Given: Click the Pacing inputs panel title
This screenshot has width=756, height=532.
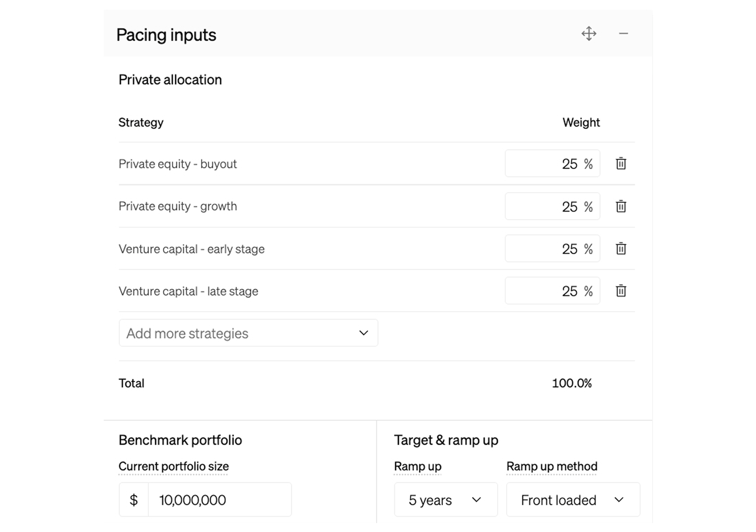Looking at the screenshot, I should [x=166, y=35].
